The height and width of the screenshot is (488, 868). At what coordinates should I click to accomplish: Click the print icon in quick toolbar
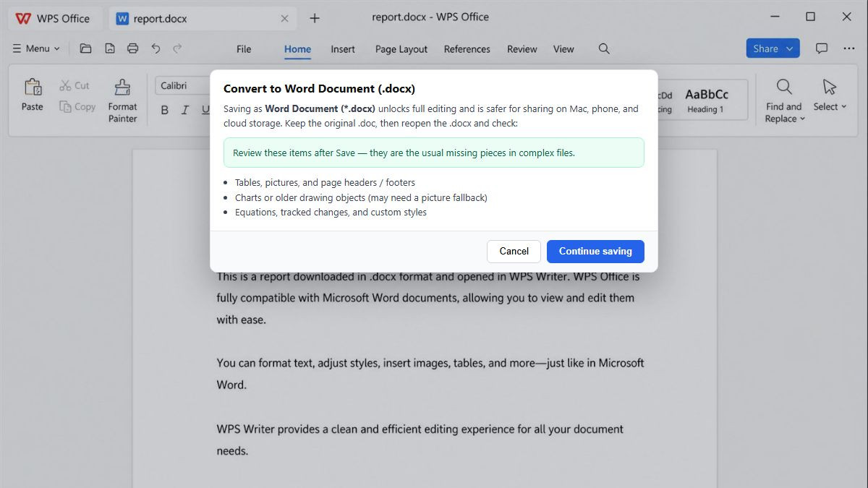click(x=132, y=48)
